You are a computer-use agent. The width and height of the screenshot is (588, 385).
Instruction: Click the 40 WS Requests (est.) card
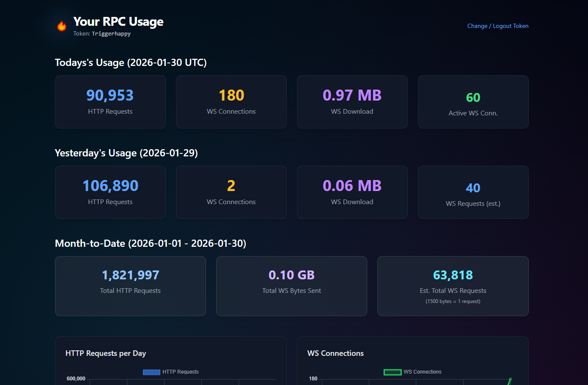(x=473, y=192)
